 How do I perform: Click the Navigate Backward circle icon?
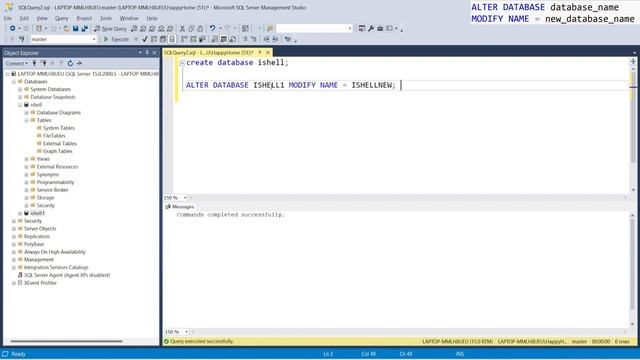[13, 29]
